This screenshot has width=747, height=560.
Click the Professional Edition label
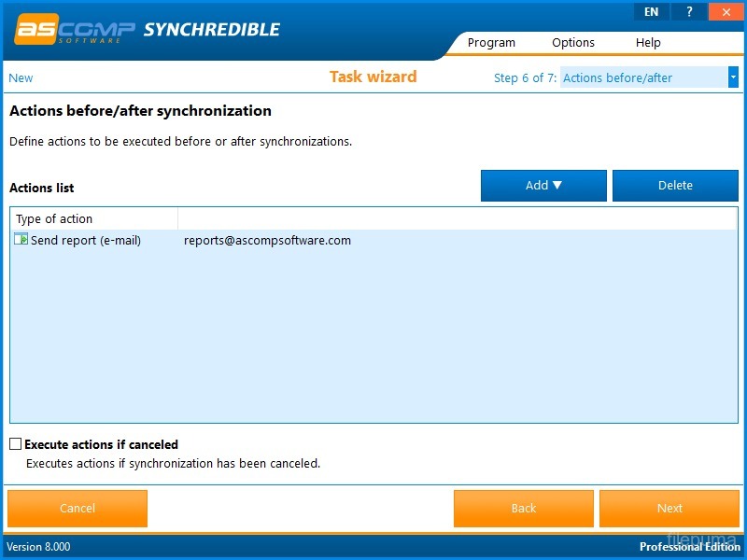[690, 546]
